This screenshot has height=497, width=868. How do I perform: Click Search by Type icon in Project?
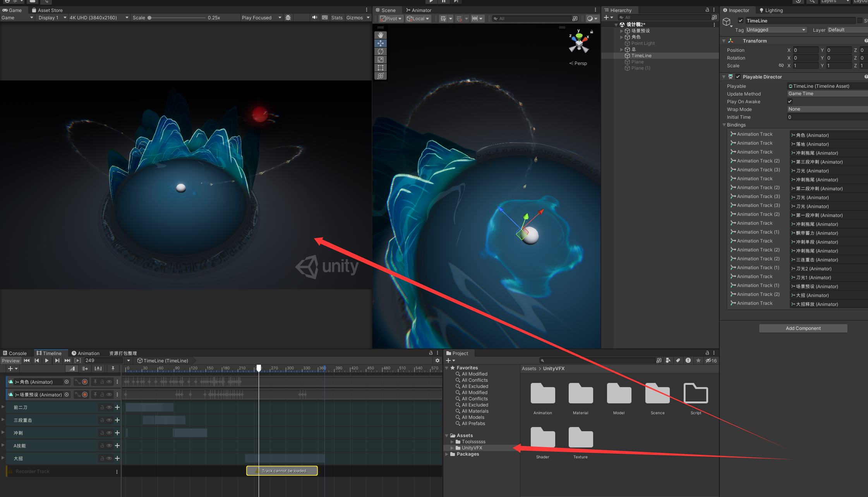668,360
